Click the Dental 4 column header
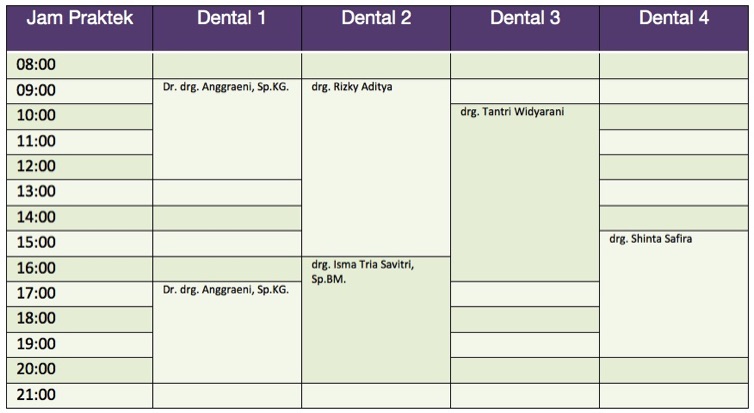The image size is (754, 413). point(674,19)
